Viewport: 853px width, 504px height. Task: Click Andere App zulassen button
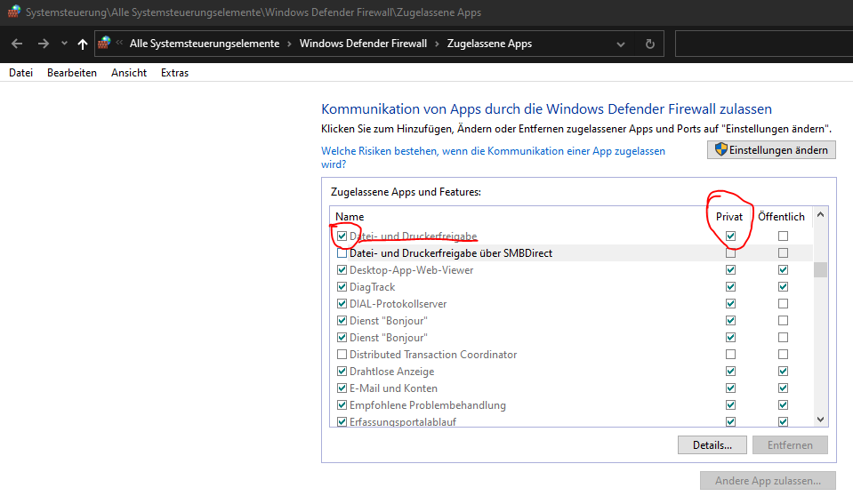(768, 481)
